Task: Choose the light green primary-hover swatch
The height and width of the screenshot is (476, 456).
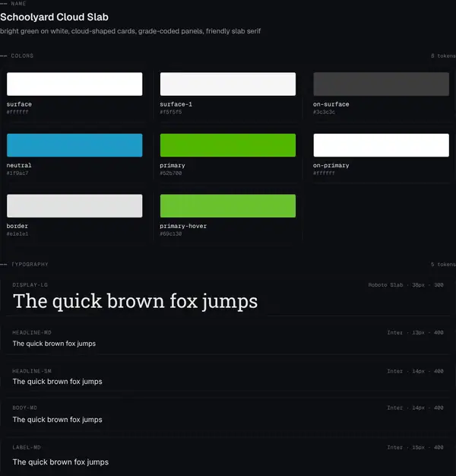Action: click(x=228, y=206)
